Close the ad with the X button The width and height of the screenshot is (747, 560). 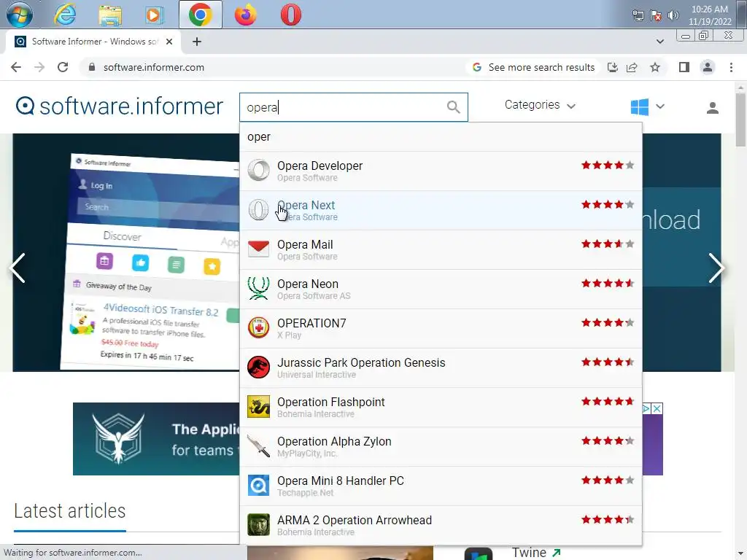(657, 408)
